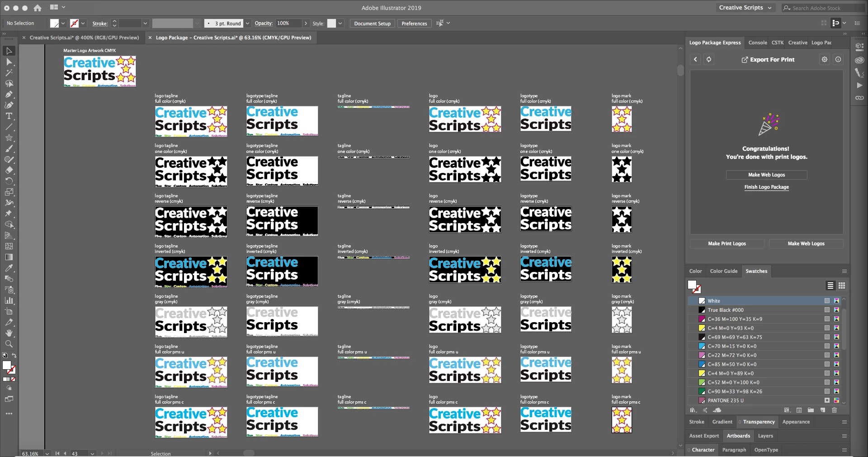Click Make Web Logos under Congratulations message

(x=766, y=175)
